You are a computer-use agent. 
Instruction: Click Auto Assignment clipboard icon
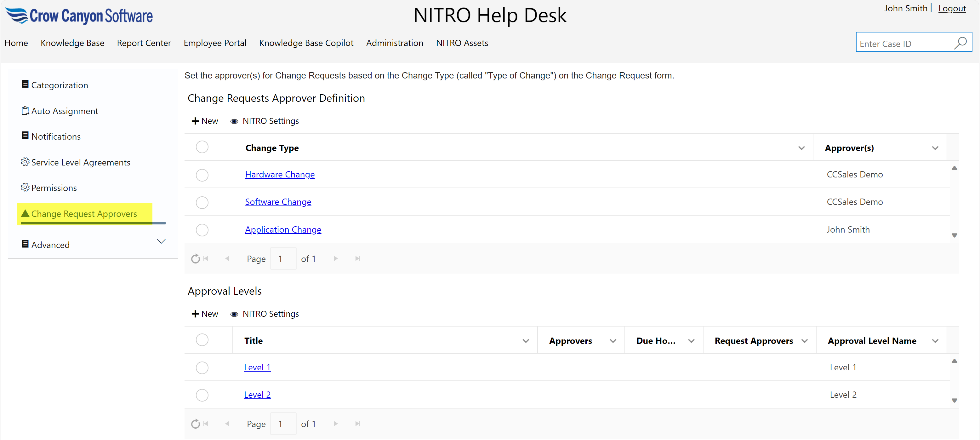pyautogui.click(x=25, y=111)
